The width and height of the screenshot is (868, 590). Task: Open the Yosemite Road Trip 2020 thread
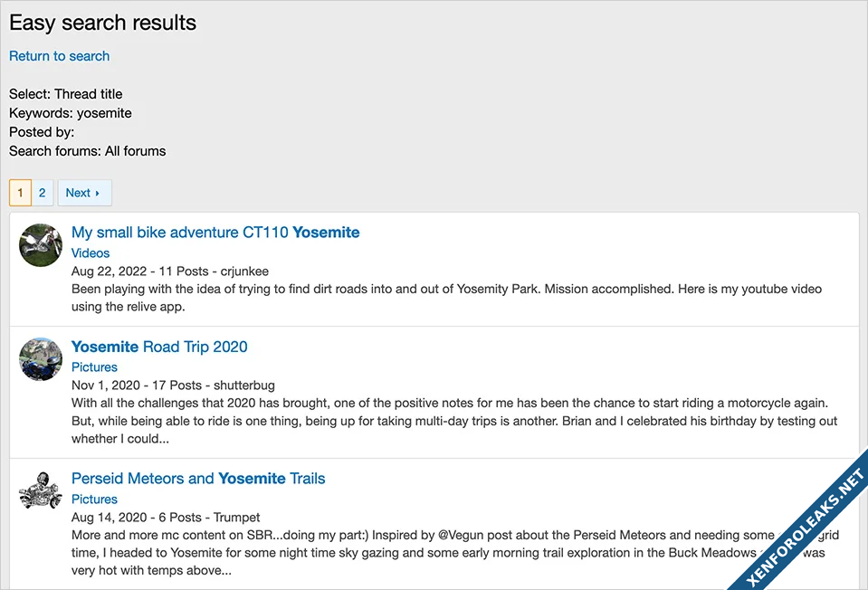159,347
